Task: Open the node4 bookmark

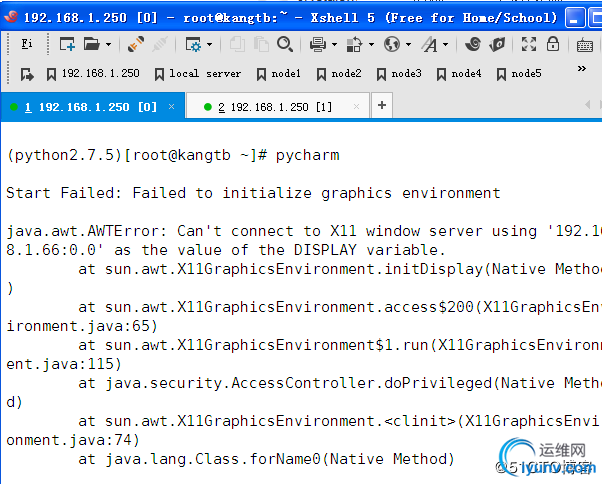Action: pyautogui.click(x=458, y=74)
